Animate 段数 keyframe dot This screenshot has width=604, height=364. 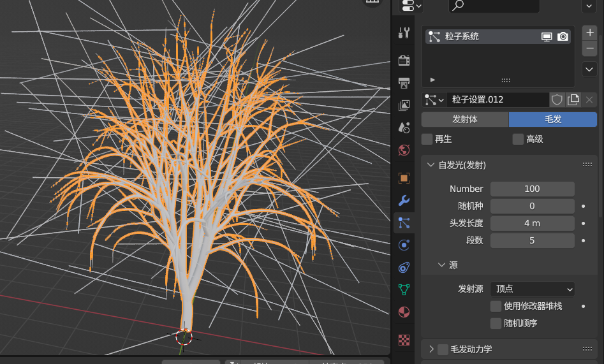(584, 241)
